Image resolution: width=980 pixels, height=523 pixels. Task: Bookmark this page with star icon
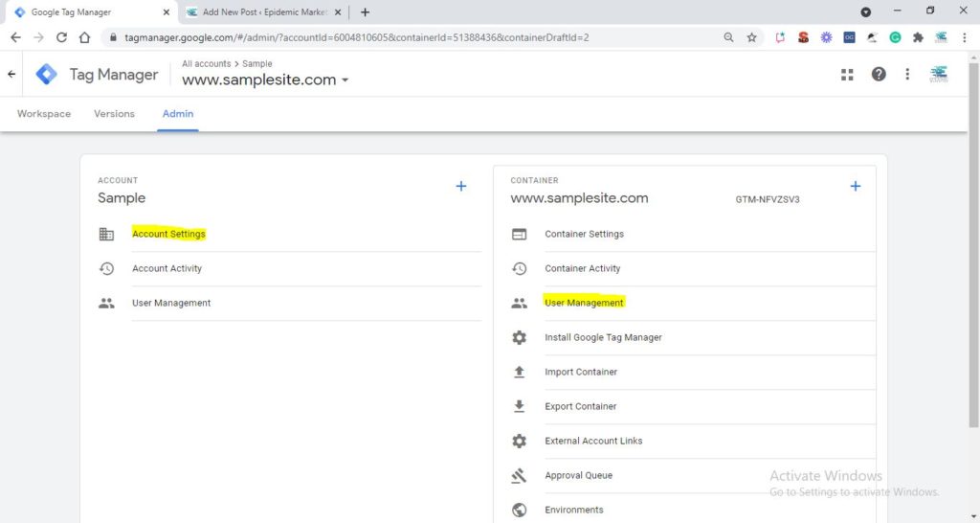752,37
